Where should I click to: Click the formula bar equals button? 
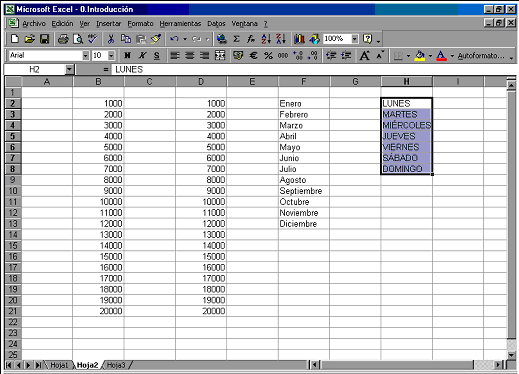106,69
